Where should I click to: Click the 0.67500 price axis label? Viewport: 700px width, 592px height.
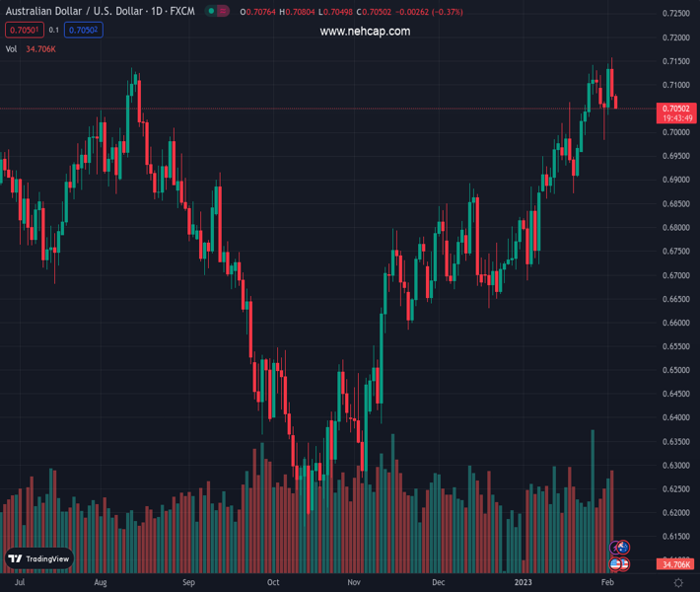[x=676, y=251]
